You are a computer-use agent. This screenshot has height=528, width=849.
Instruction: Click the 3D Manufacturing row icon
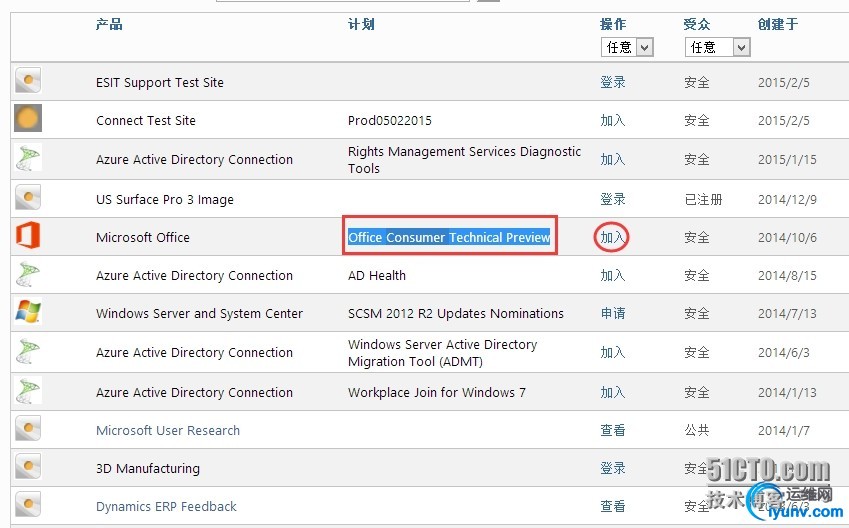pos(28,467)
